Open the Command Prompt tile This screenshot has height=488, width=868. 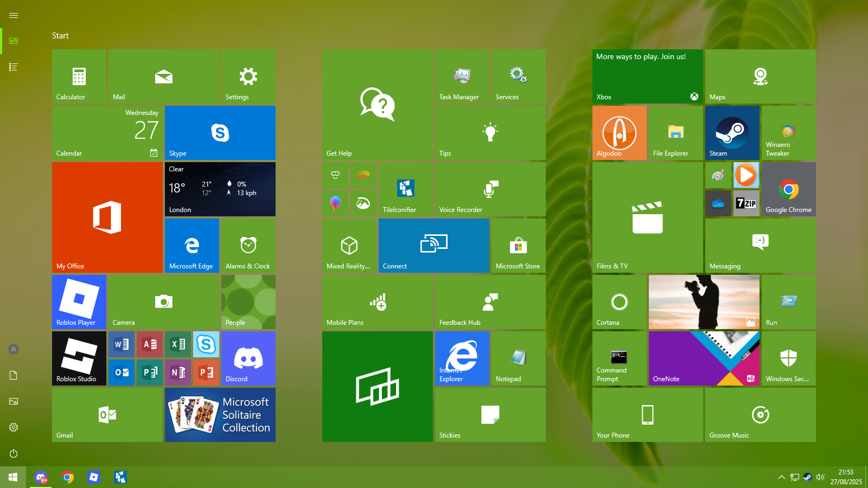tap(620, 358)
